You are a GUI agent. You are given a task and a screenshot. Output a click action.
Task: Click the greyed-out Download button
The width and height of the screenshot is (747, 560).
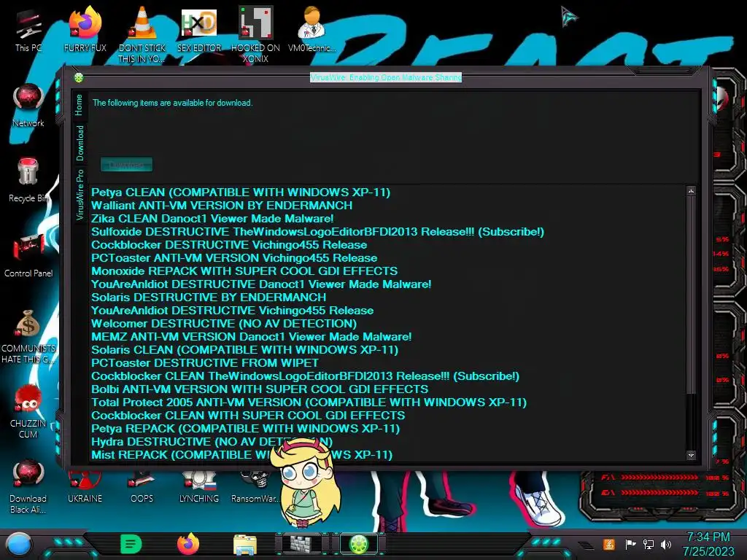pos(126,165)
